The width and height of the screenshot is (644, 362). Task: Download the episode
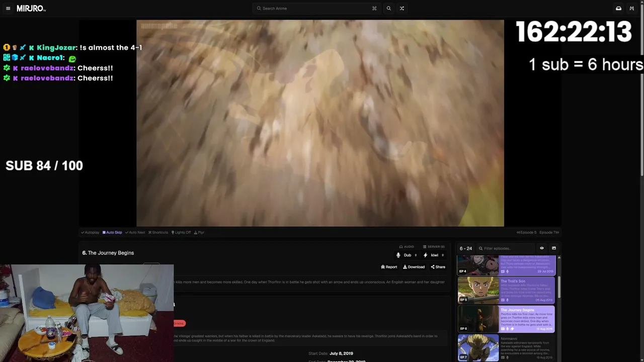click(414, 267)
